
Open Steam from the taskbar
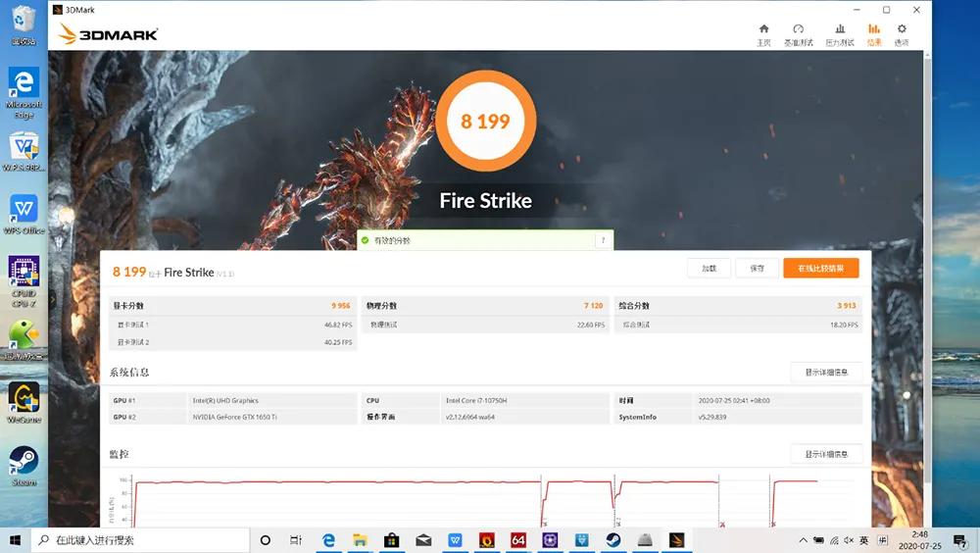pyautogui.click(x=613, y=540)
